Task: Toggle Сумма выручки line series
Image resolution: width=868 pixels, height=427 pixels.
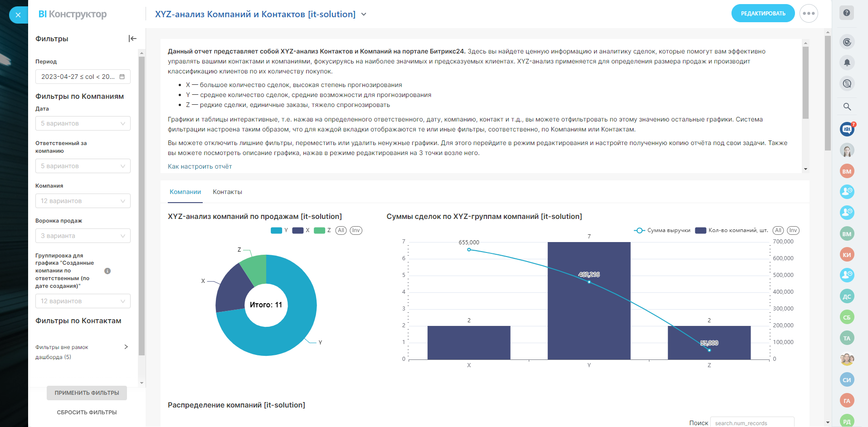Action: point(662,230)
